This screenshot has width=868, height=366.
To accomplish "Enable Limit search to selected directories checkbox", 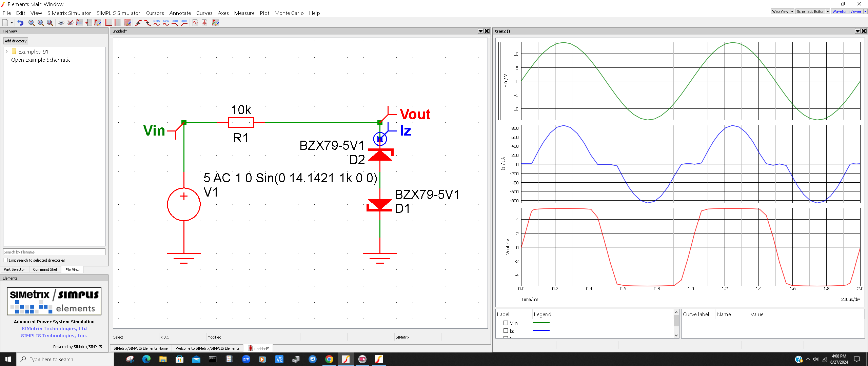I will pyautogui.click(x=5, y=260).
